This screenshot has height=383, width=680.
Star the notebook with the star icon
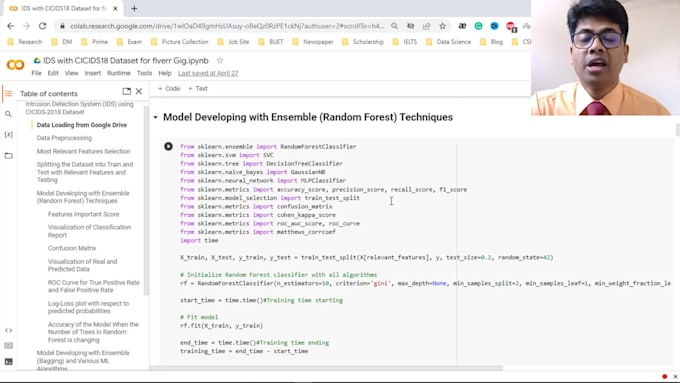[220, 61]
